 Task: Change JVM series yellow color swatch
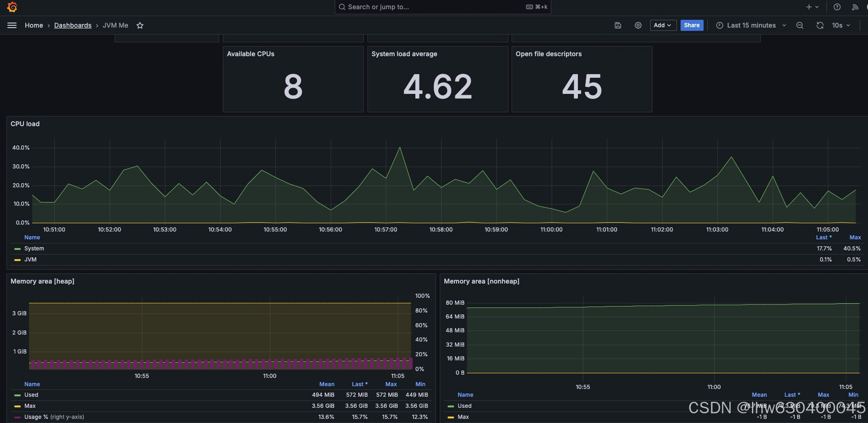click(x=17, y=260)
